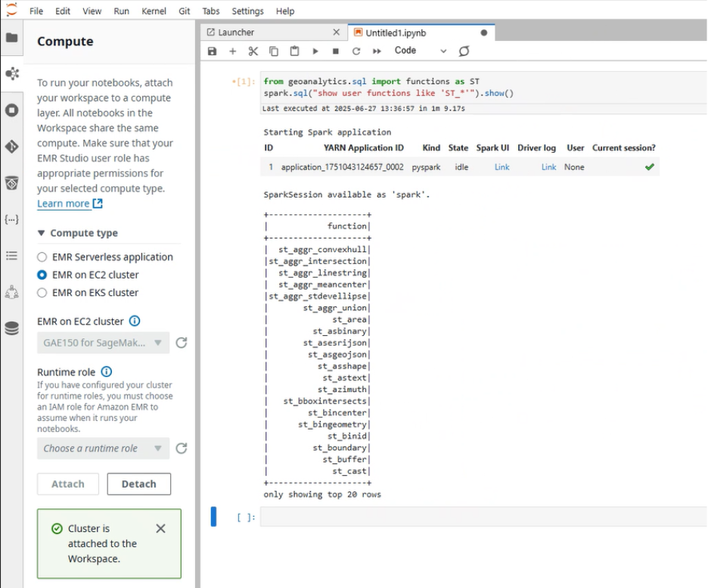
Task: Dismiss the Cluster is attached notification
Action: pyautogui.click(x=160, y=528)
